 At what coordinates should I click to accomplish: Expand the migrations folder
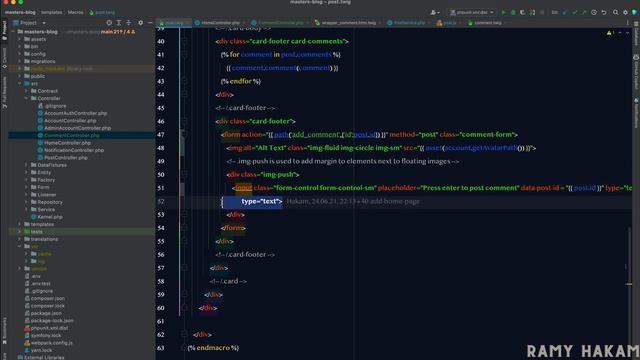(x=19, y=61)
